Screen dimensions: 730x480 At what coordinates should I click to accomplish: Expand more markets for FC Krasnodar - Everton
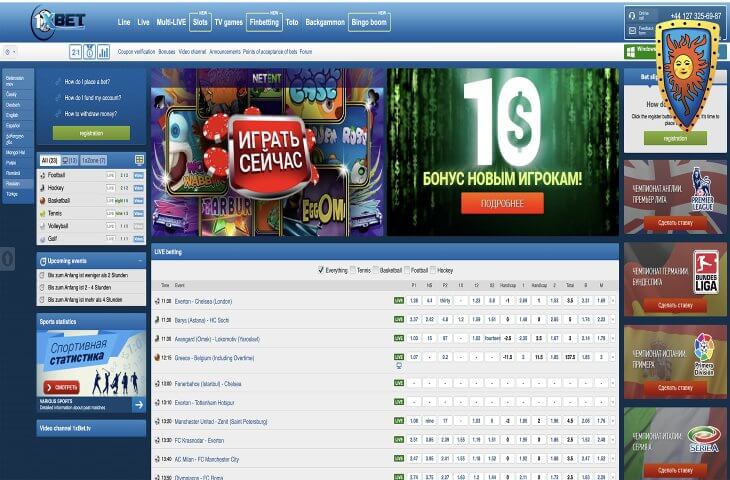click(613, 439)
